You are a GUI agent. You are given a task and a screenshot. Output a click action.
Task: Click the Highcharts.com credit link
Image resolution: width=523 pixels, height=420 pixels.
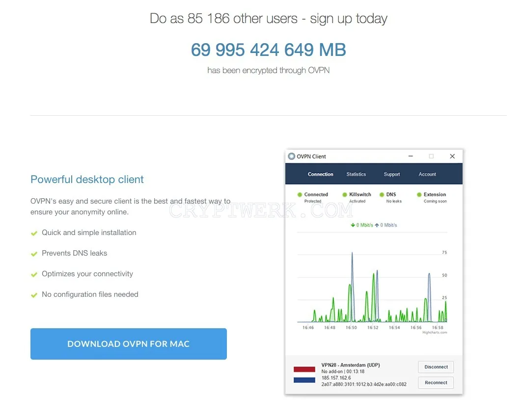435,332
